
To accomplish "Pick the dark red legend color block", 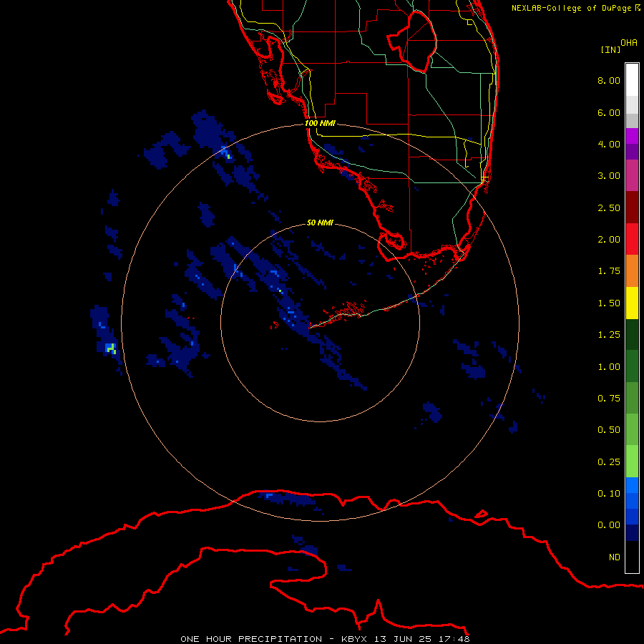I will (x=632, y=208).
